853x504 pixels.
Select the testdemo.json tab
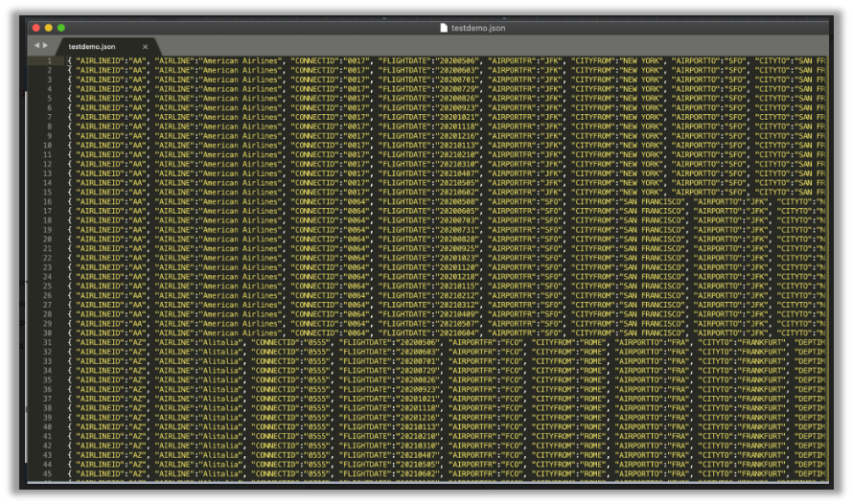[x=92, y=47]
